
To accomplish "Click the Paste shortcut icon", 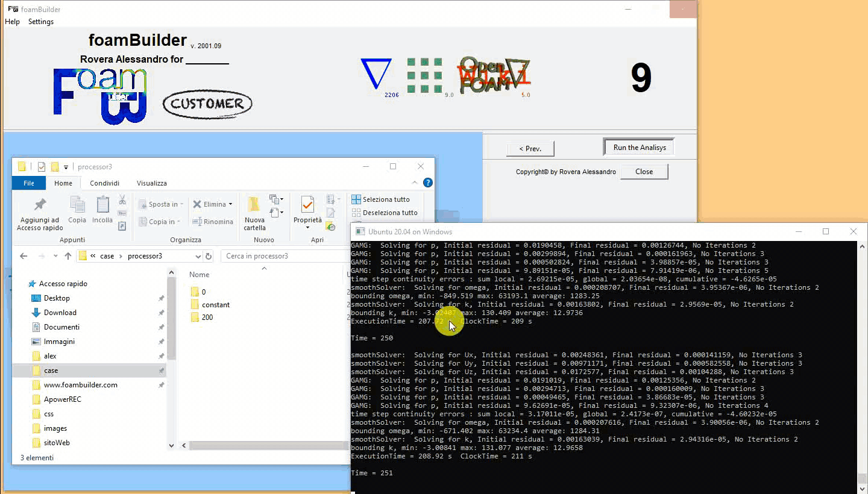I will 122,226.
